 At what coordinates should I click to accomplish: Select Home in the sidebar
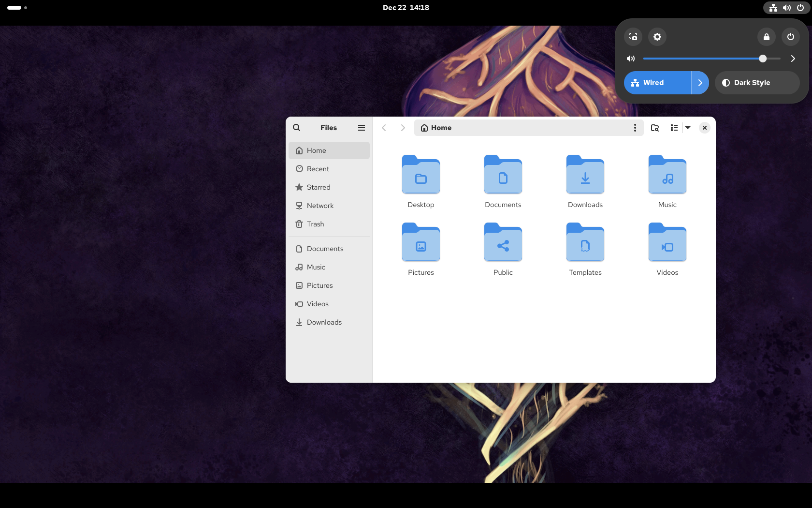click(329, 150)
